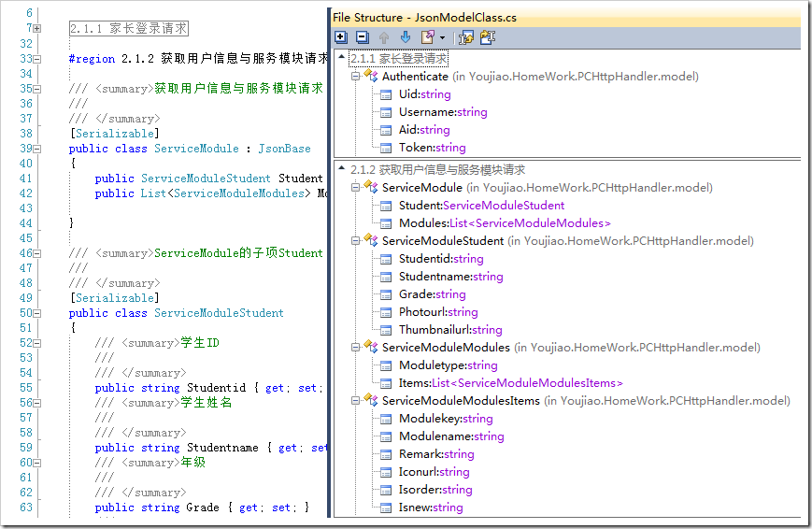Click track caret in editor toolbar icon
Viewport: 812px width, 529px height.
[x=466, y=37]
